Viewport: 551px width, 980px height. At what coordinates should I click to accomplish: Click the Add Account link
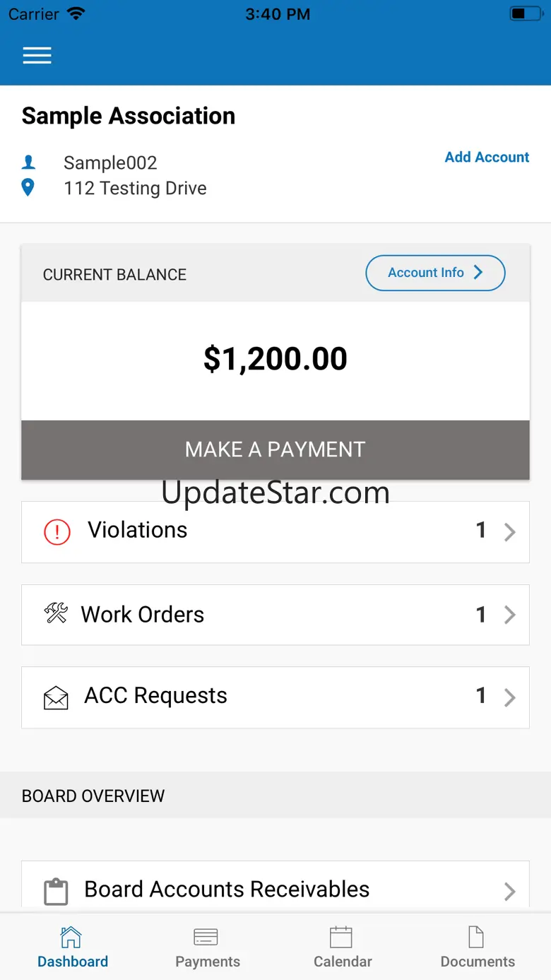(x=487, y=157)
